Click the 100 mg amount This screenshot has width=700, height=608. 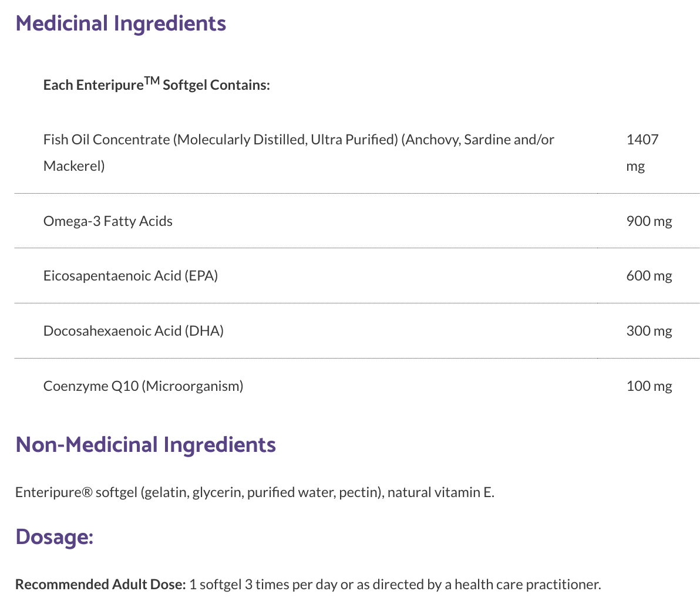[x=649, y=386]
